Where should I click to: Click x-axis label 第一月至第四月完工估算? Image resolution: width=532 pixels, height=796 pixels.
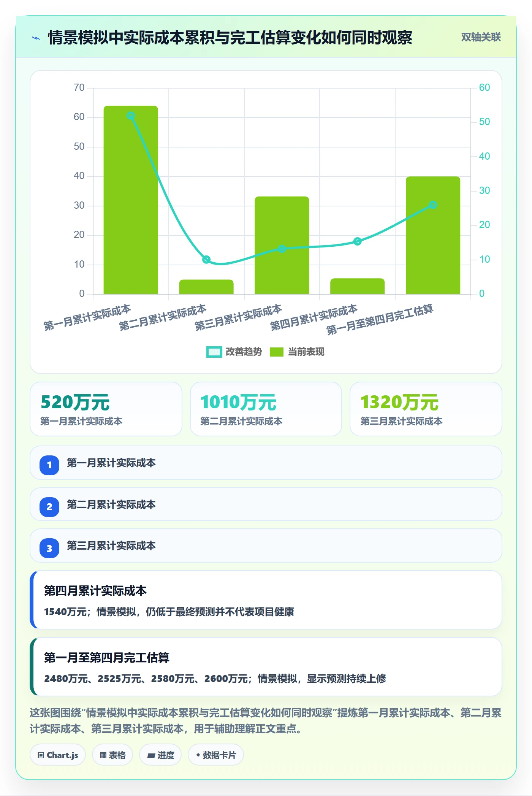click(x=380, y=320)
